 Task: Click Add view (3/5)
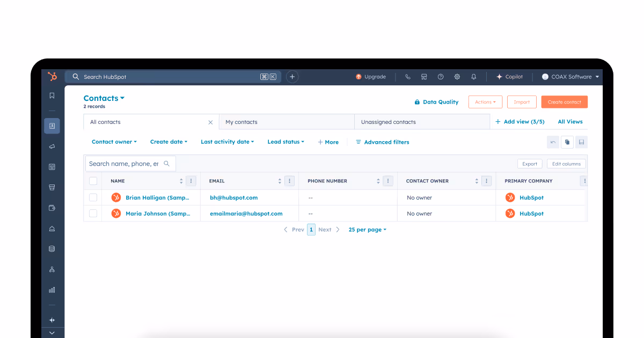[x=519, y=122]
